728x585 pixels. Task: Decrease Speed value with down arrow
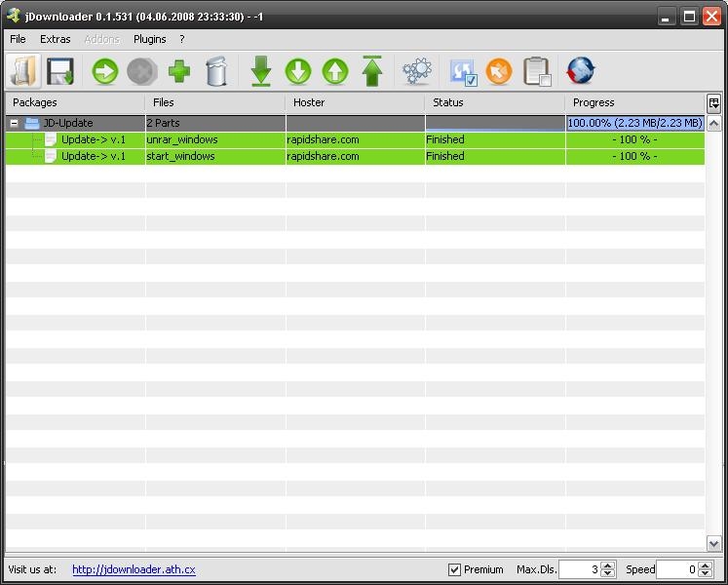(x=706, y=574)
